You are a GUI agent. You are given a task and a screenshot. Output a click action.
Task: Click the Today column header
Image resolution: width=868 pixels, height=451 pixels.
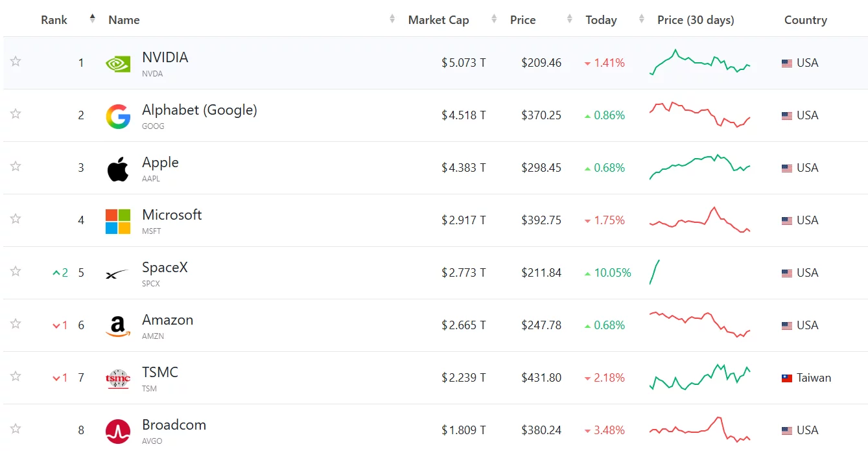pyautogui.click(x=601, y=20)
